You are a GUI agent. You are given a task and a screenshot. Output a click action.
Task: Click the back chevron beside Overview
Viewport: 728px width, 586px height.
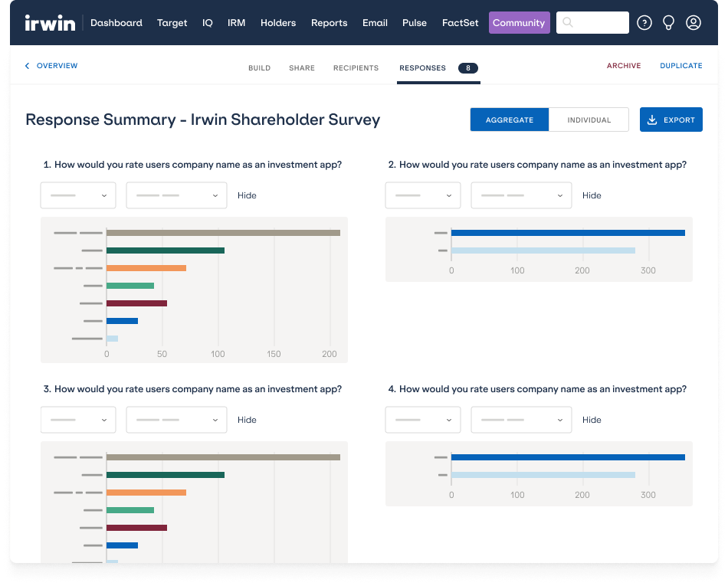coord(27,66)
